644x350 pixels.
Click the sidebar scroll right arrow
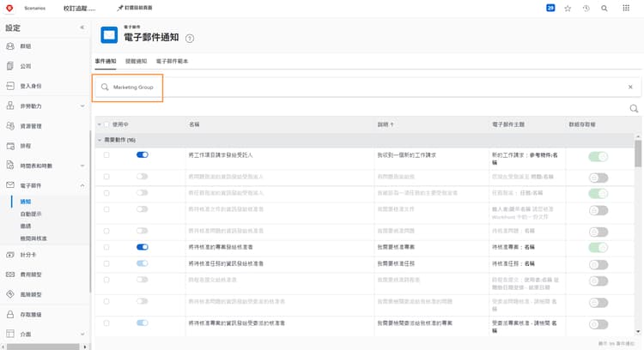pyautogui.click(x=85, y=347)
